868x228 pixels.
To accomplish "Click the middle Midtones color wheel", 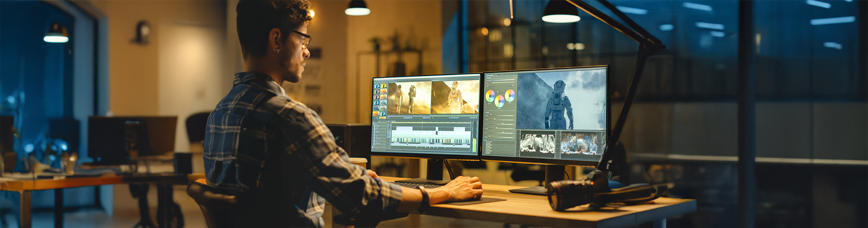I will (499, 101).
